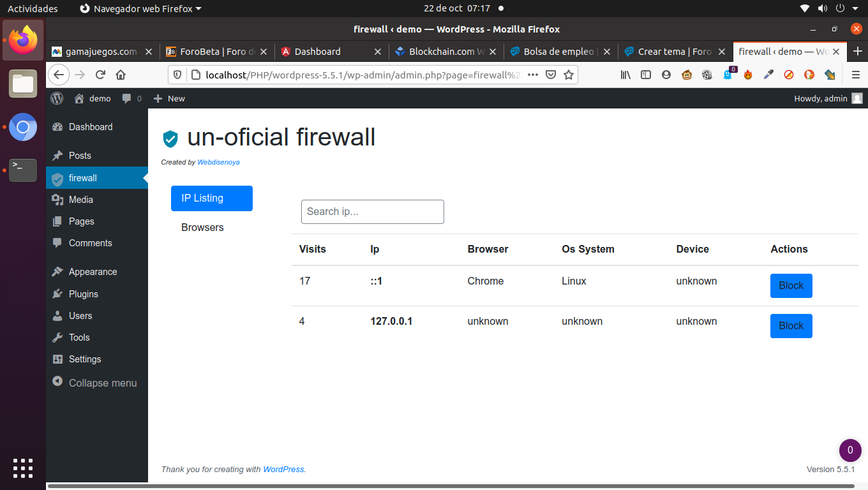
Task: Open Media in WordPress sidebar
Action: pos(97,200)
